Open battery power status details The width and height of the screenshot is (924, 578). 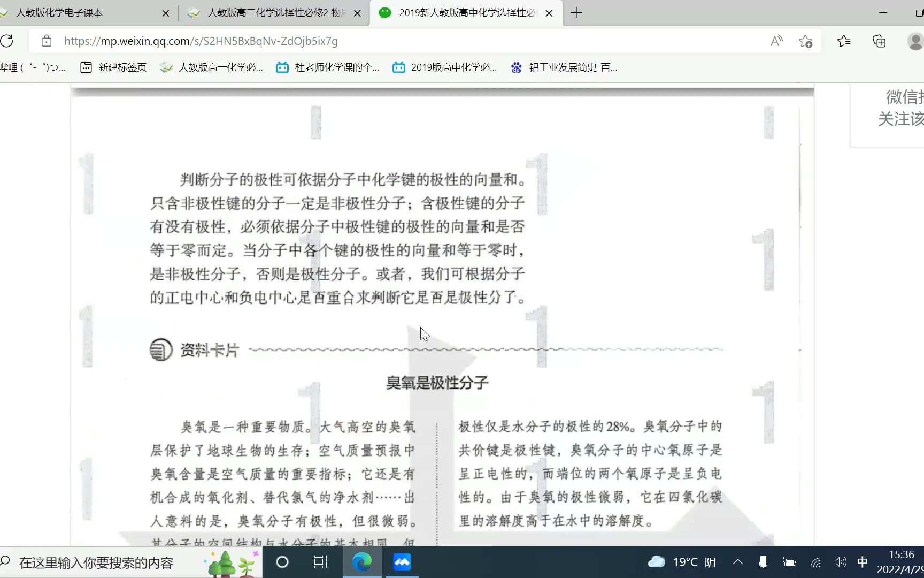[789, 562]
